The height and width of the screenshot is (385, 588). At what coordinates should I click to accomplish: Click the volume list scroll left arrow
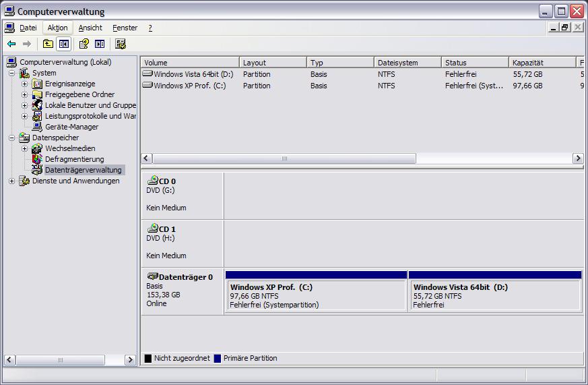[x=147, y=158]
